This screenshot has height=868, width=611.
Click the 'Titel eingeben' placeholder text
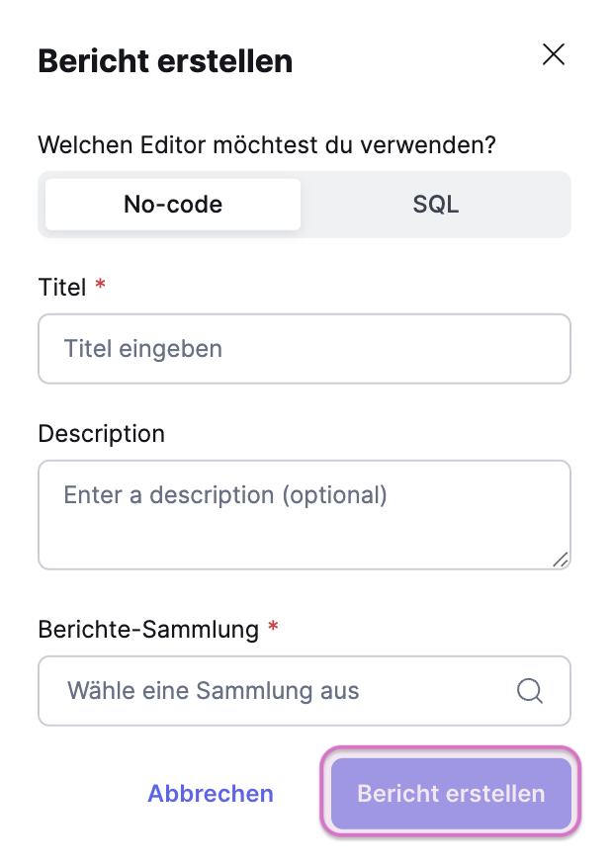143,349
